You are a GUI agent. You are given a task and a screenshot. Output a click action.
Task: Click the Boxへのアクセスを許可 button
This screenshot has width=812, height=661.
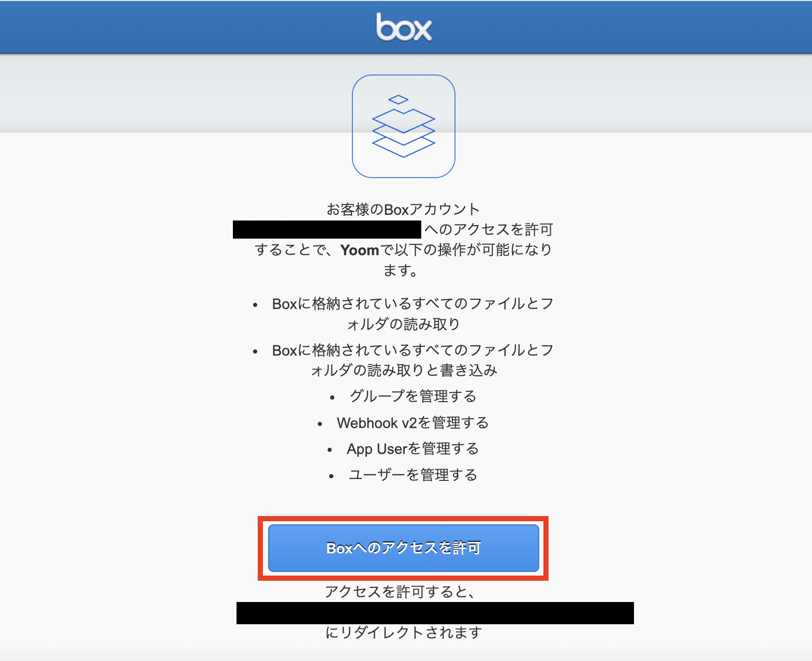(x=404, y=548)
